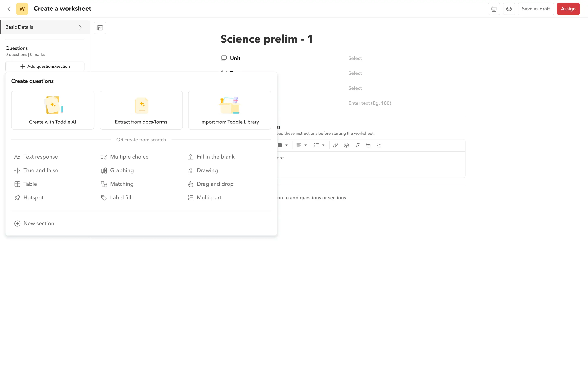This screenshot has width=588, height=367.
Task: Select the True and false question type
Action: pos(41,170)
